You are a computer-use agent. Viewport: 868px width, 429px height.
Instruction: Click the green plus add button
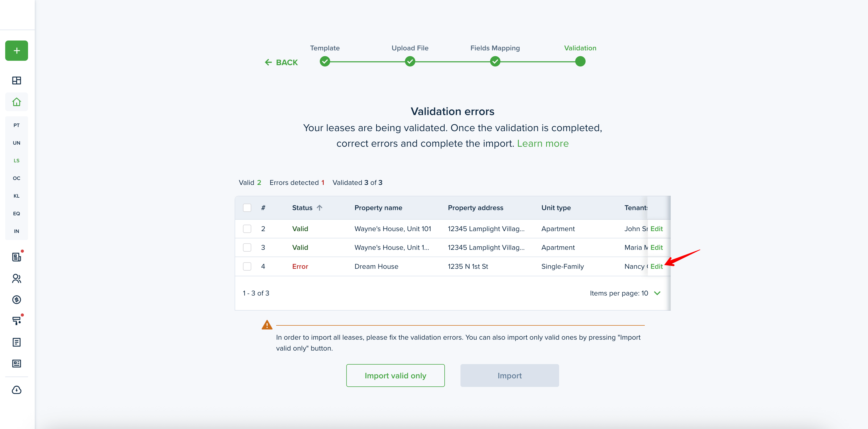point(17,51)
